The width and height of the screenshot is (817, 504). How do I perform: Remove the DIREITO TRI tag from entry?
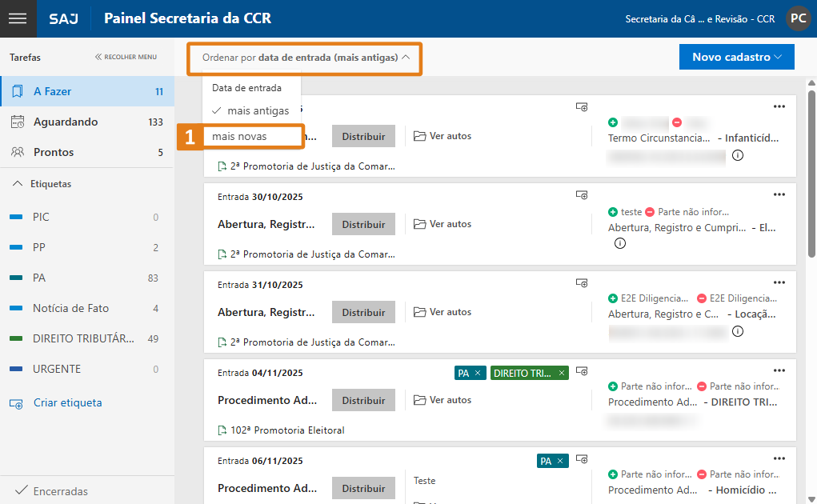pyautogui.click(x=562, y=373)
